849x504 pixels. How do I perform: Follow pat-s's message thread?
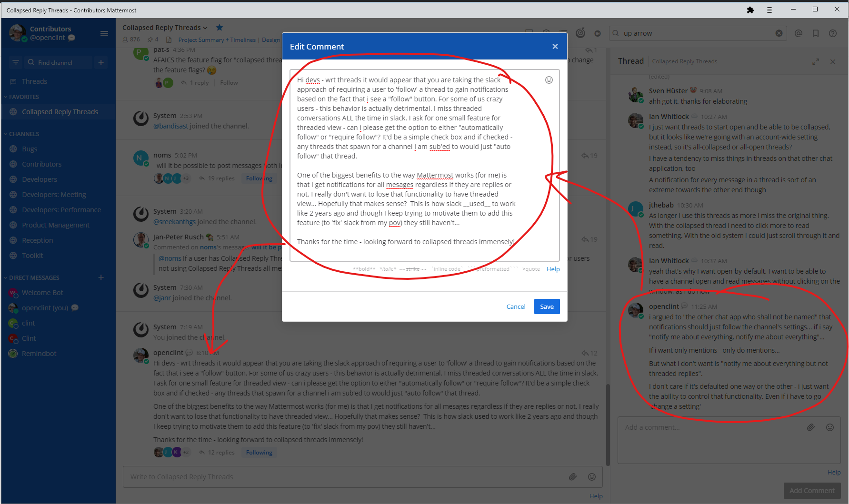coord(229,82)
